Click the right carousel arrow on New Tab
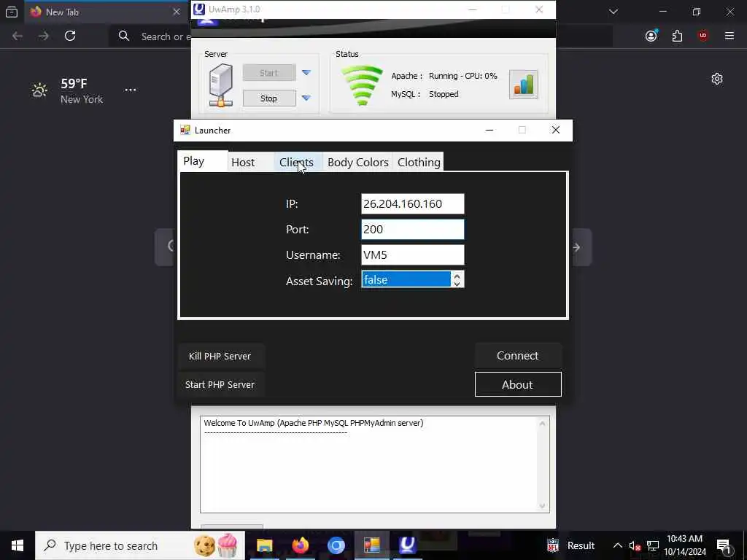 577,247
